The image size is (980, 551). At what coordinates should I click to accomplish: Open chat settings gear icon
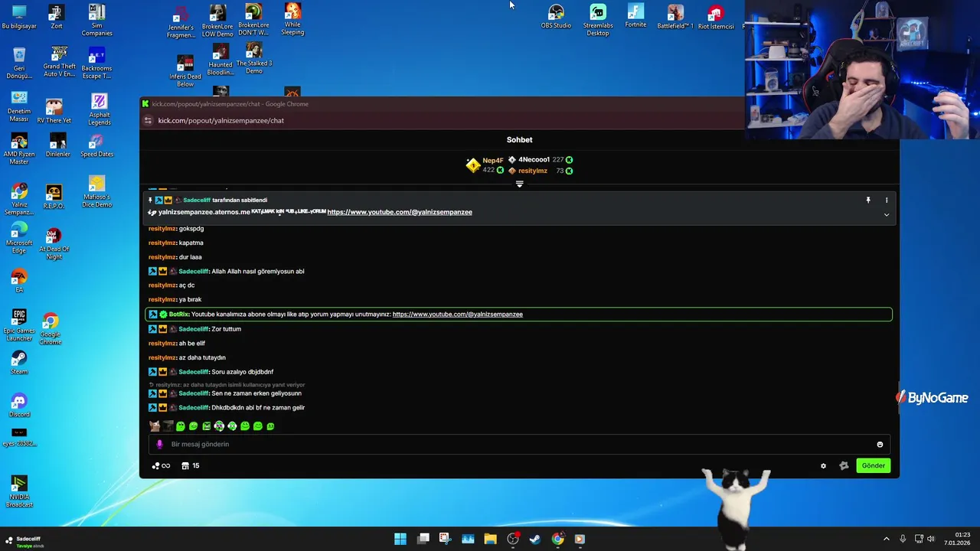(x=823, y=466)
